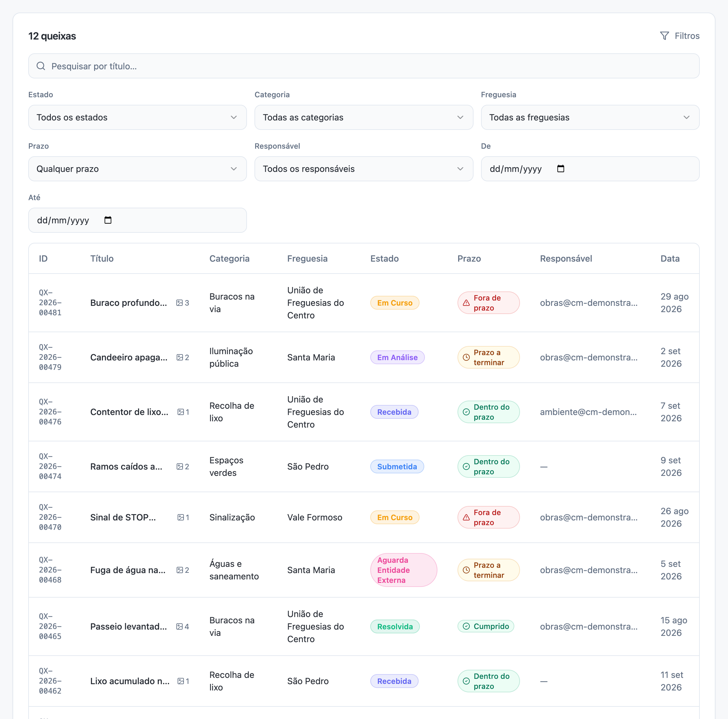Click responsável ambiente@cm-demon...
Viewport: 728px width, 719px height.
(x=588, y=412)
